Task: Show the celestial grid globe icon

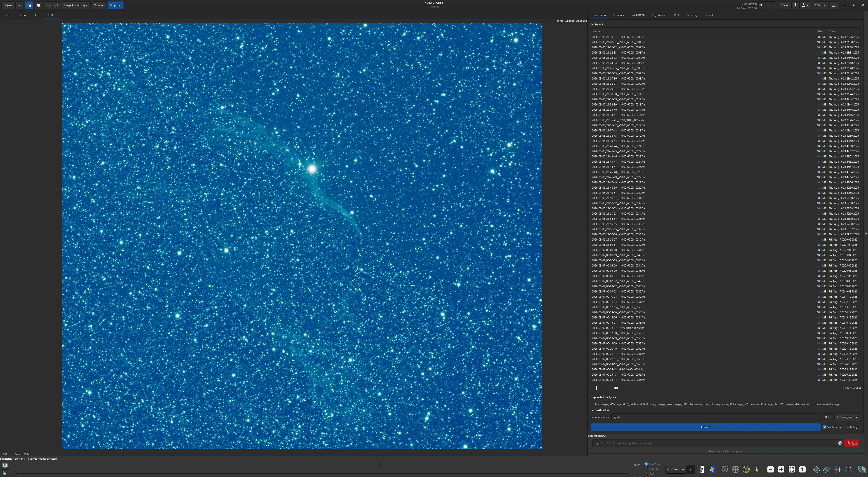Action: 736,469
